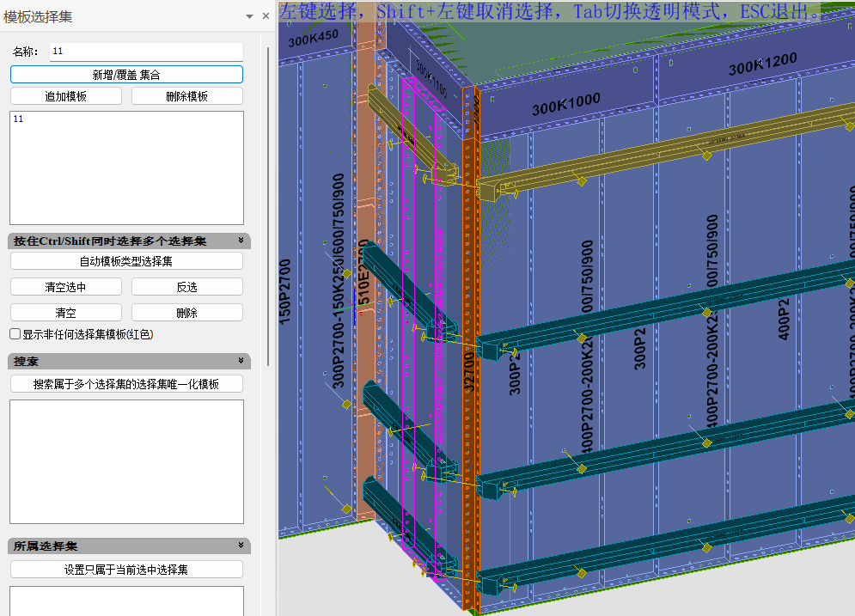Click 清空选中 to clear the selection

click(66, 287)
